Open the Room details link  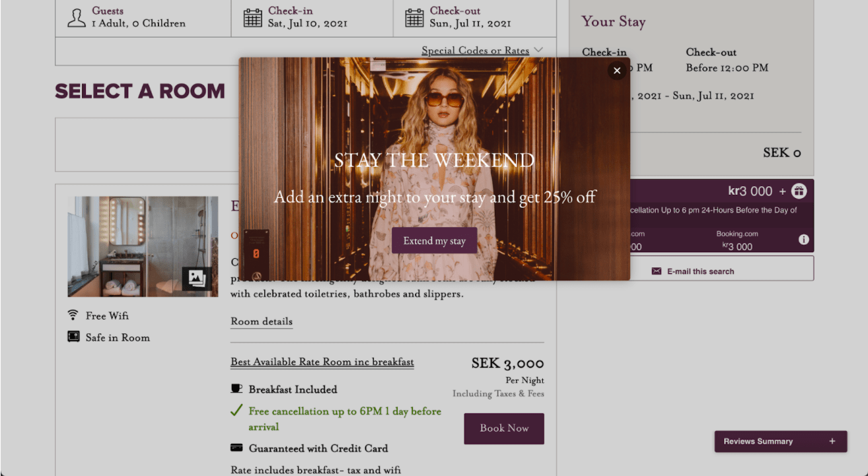pyautogui.click(x=262, y=322)
